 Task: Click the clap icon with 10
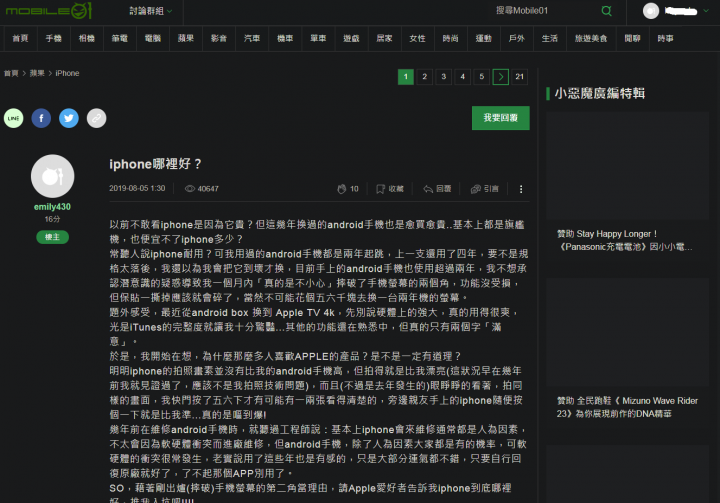[x=341, y=189]
